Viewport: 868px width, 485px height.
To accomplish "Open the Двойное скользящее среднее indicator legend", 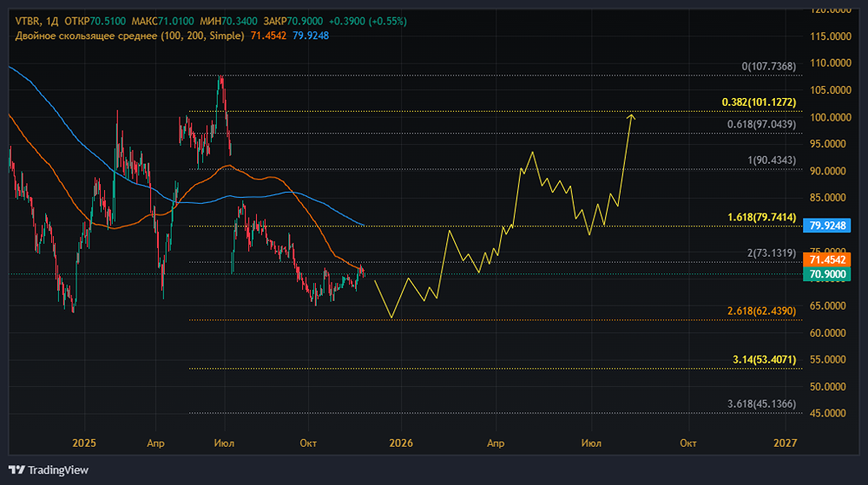I will pyautogui.click(x=128, y=36).
